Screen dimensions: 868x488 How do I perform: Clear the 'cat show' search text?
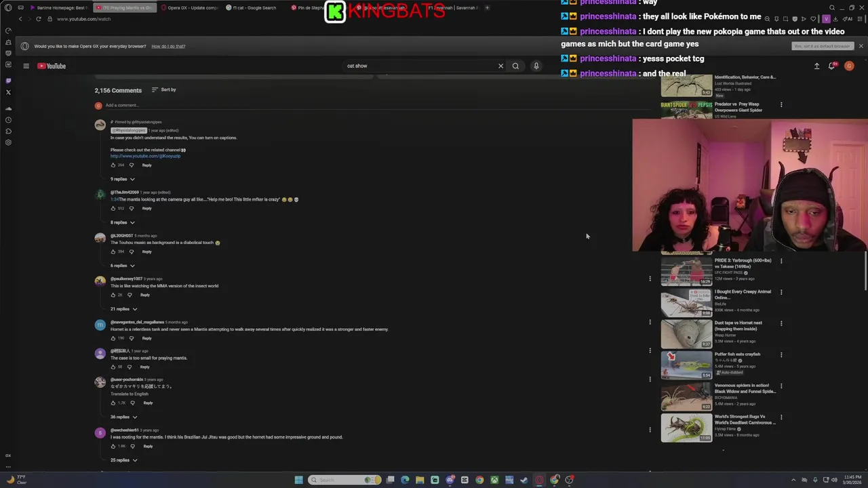[500, 66]
